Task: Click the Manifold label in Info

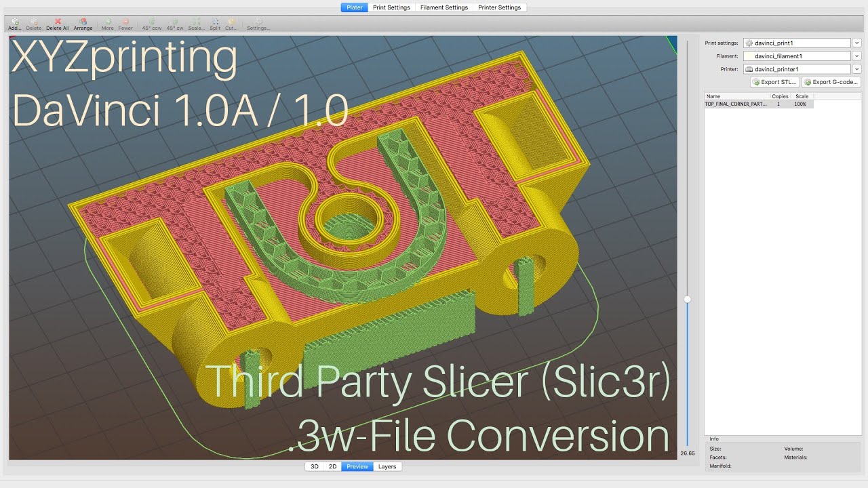Action: coord(720,466)
